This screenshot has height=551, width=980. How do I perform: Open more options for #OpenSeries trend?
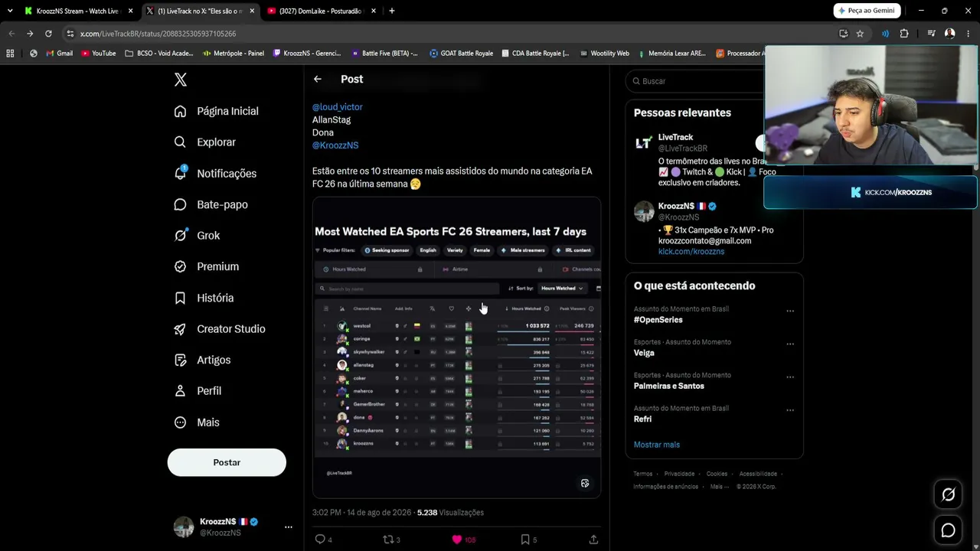click(x=790, y=311)
